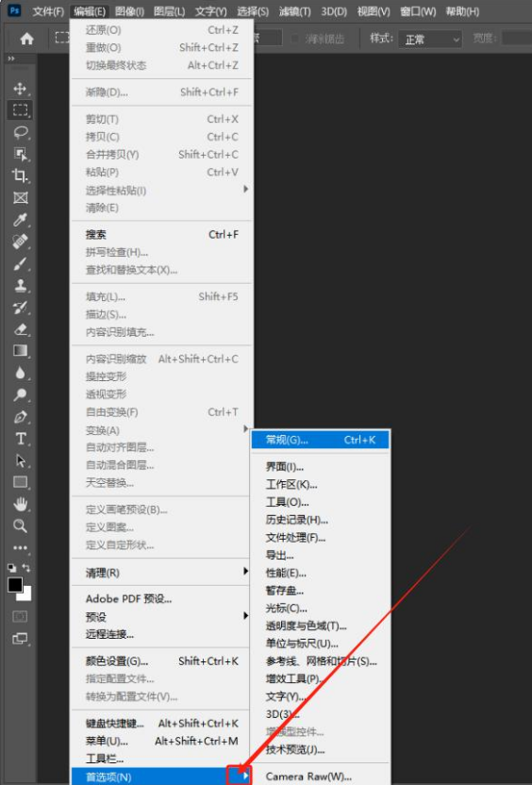The image size is (532, 785).
Task: Select the Lasso tool
Action: pos(20,132)
